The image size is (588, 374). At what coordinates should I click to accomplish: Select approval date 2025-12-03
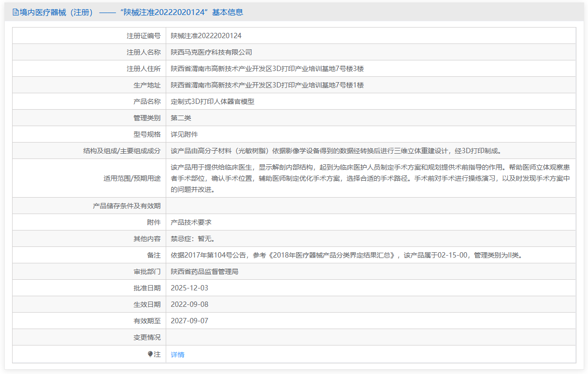pyautogui.click(x=189, y=288)
